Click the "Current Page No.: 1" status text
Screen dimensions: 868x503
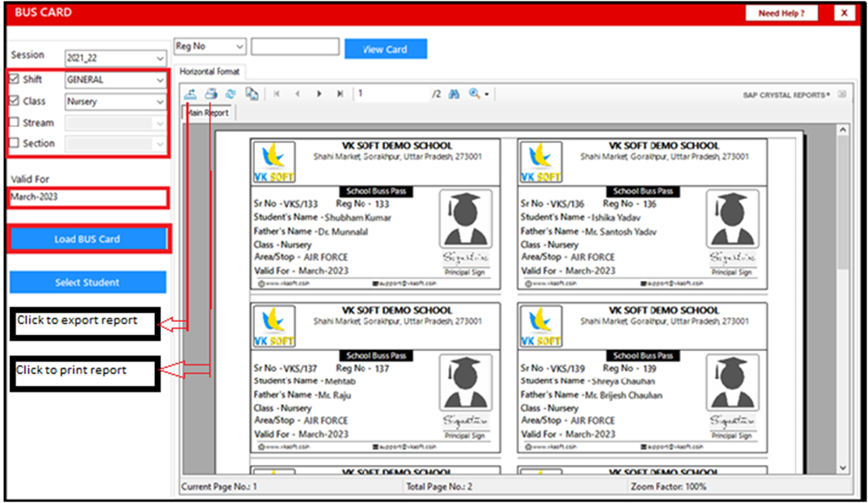[219, 487]
